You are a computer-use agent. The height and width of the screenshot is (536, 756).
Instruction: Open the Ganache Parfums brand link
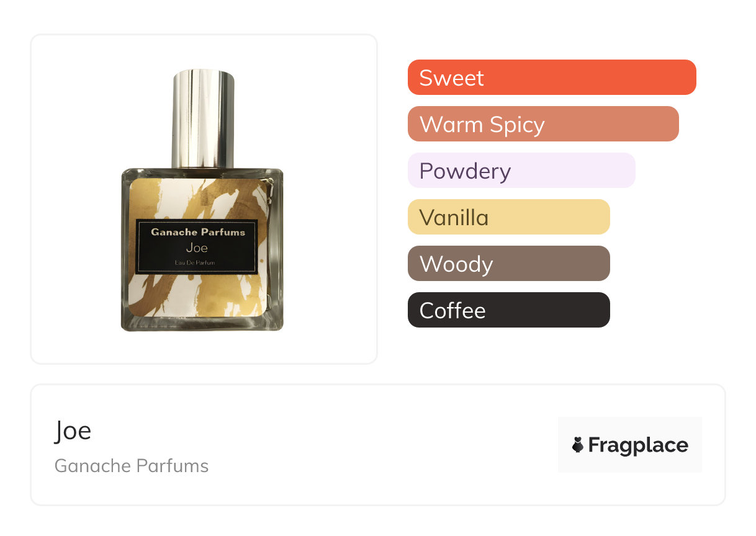tap(132, 466)
